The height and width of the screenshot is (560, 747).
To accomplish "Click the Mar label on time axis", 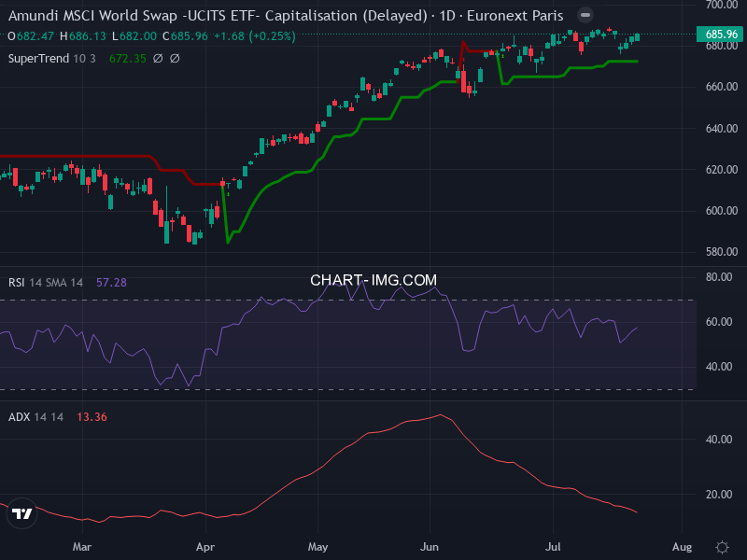I will coord(82,547).
